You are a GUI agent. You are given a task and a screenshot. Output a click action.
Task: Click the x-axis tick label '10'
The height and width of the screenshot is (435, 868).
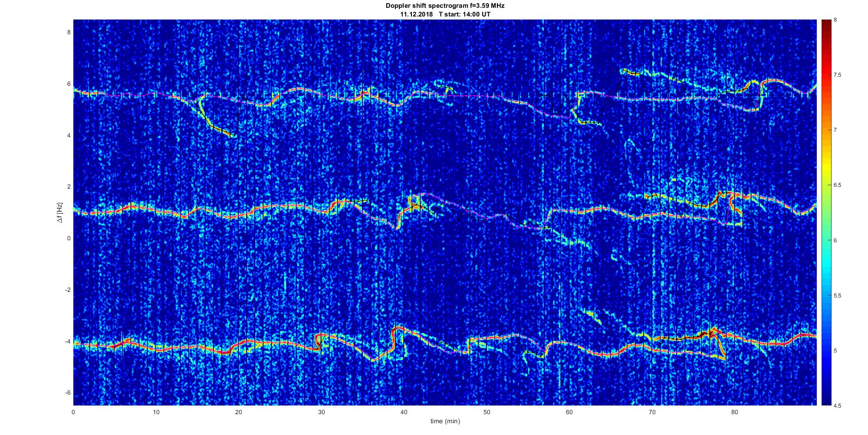coord(156,412)
